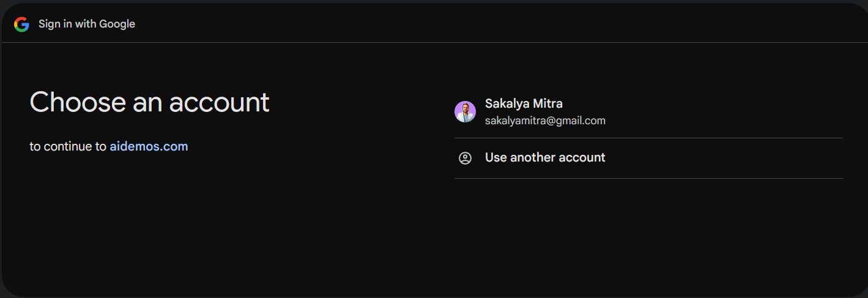The image size is (868, 298).
Task: Click the word 'continue' under the heading
Action: click(69, 147)
